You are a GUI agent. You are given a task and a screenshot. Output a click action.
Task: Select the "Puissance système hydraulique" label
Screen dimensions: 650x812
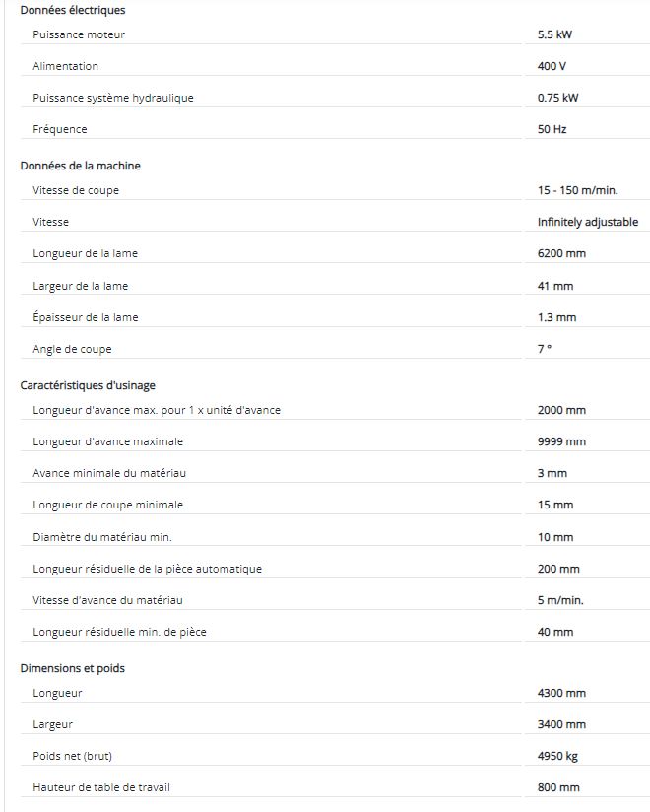click(x=113, y=98)
